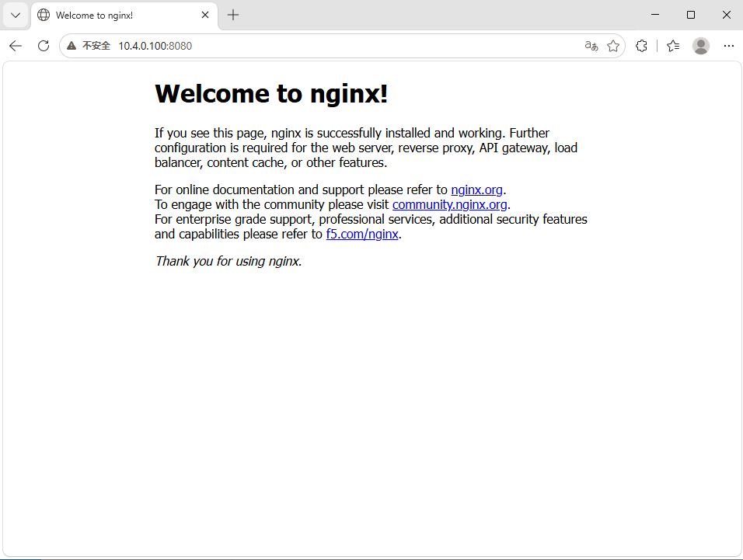Expand the tab actions dropdown chevron

(16, 16)
